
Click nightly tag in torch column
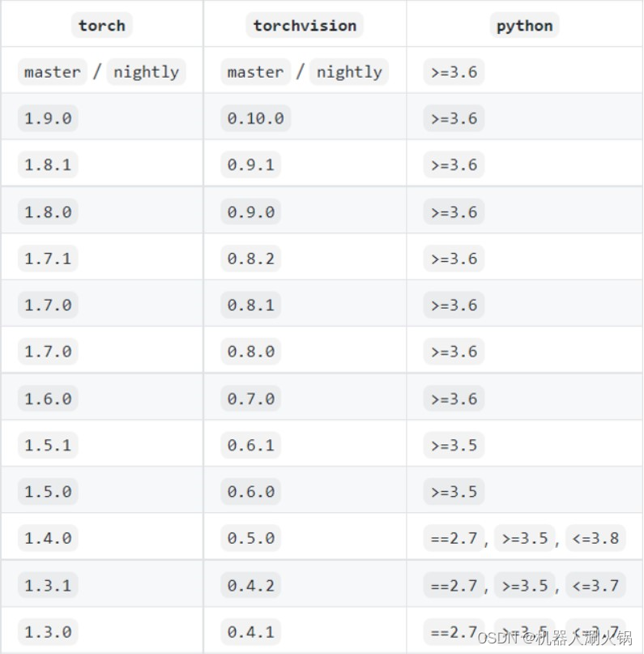point(147,72)
